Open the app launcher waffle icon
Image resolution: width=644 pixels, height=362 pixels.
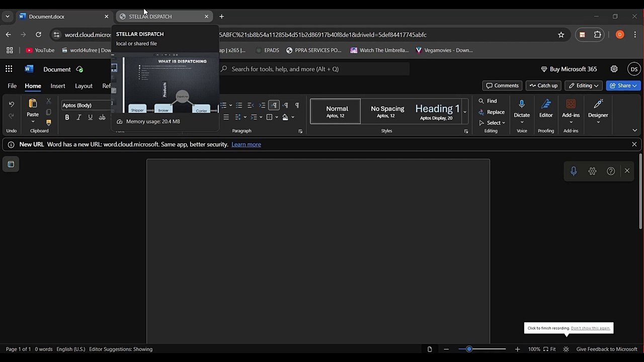coord(9,69)
